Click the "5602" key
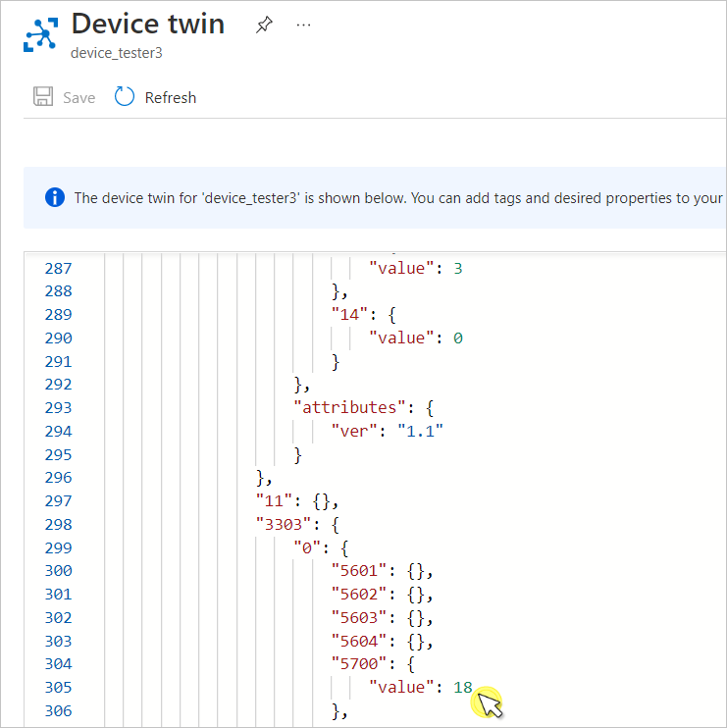The width and height of the screenshot is (727, 728). [x=359, y=595]
